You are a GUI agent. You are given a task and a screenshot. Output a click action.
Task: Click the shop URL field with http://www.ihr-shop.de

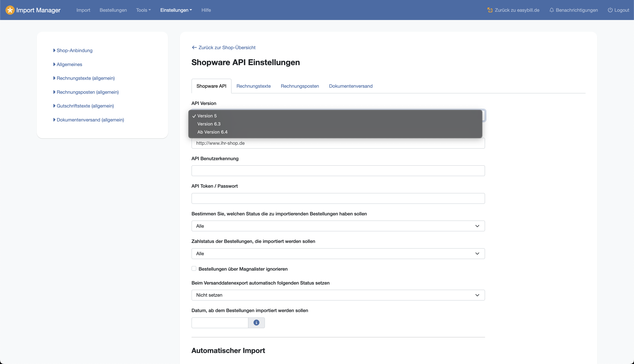coord(338,143)
